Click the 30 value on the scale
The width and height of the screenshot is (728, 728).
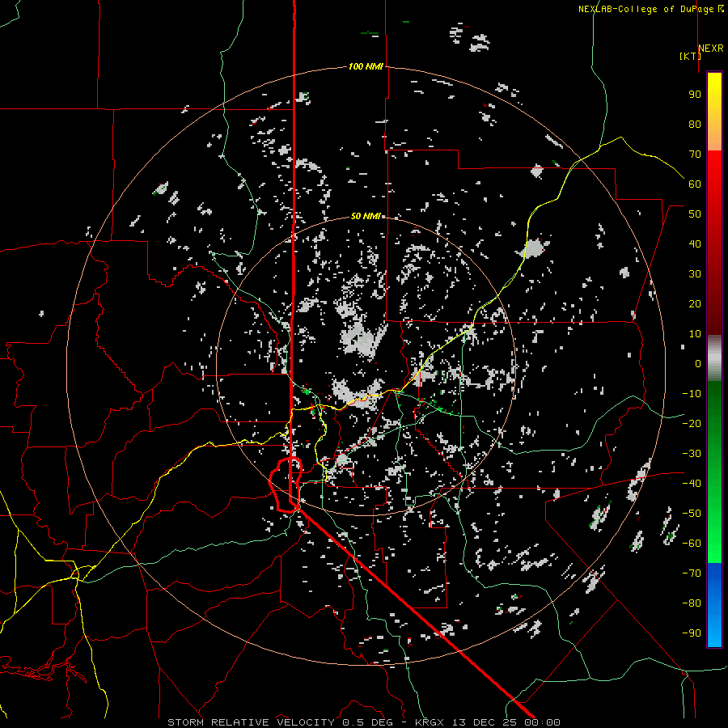click(695, 274)
